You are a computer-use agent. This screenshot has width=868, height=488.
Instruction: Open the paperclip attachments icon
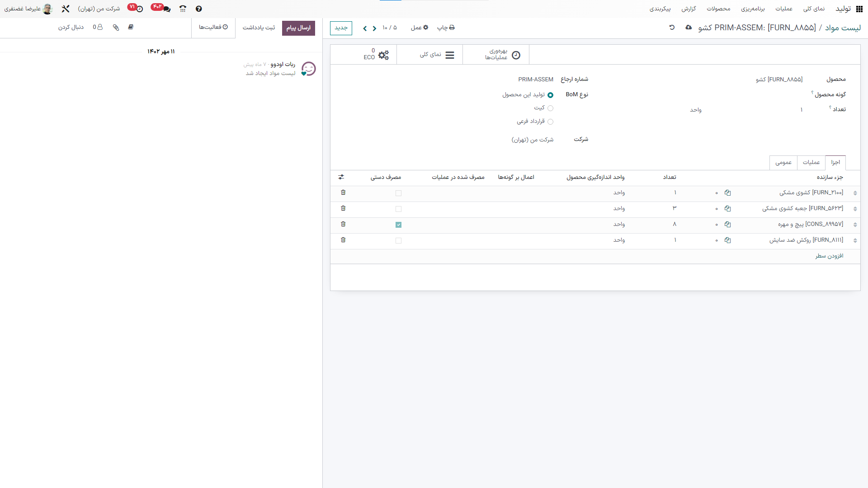point(116,28)
